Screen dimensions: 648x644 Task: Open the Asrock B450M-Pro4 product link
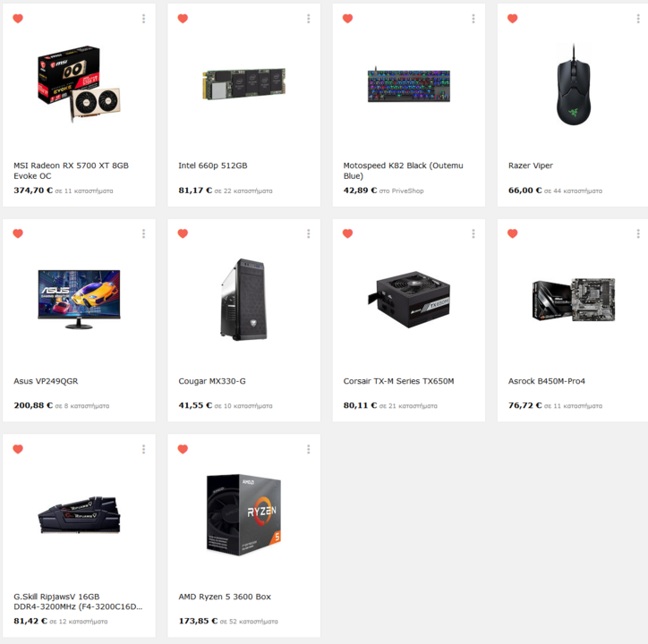click(546, 381)
